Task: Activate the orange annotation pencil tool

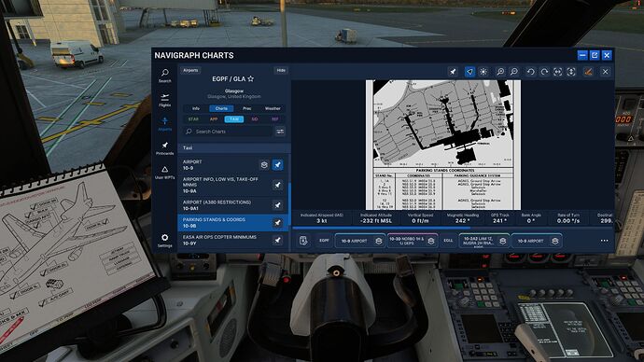Action: point(588,72)
